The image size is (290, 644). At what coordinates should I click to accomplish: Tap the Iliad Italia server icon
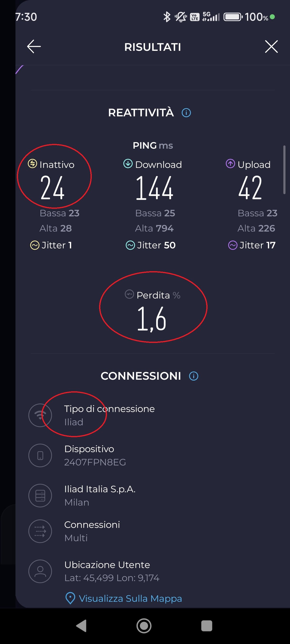coord(40,496)
